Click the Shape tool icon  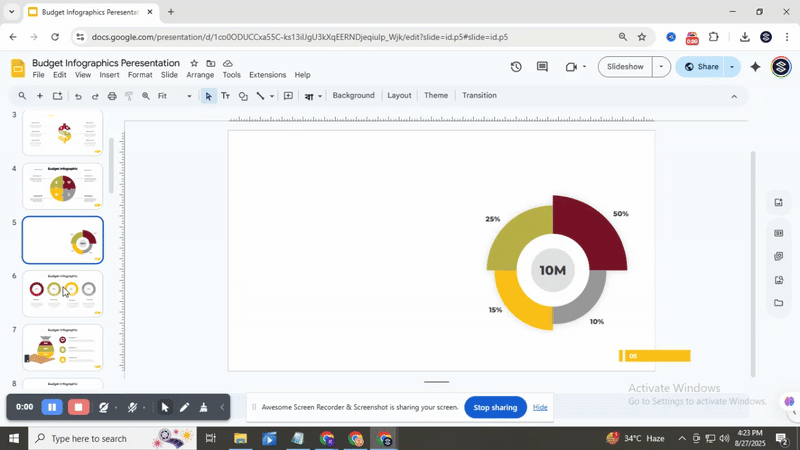click(x=243, y=96)
